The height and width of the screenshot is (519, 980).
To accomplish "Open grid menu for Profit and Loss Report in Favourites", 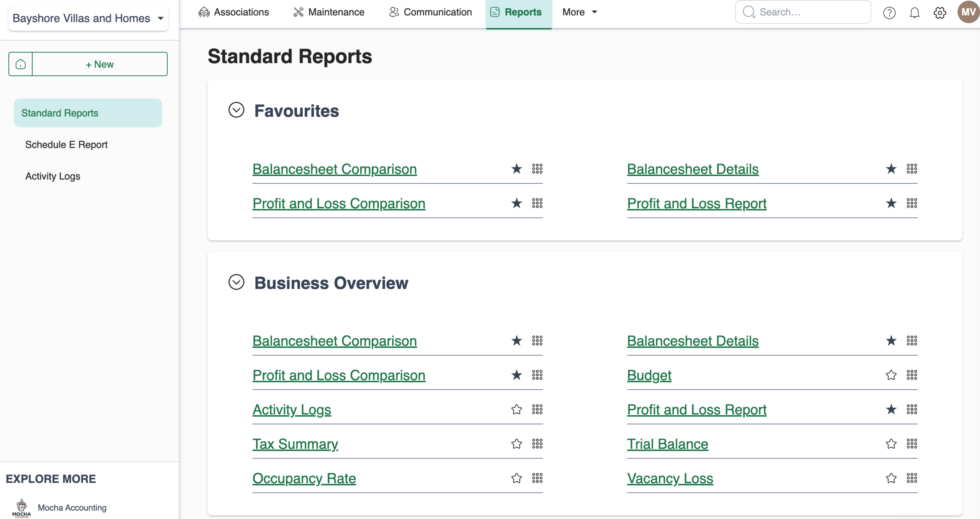I will 912,203.
